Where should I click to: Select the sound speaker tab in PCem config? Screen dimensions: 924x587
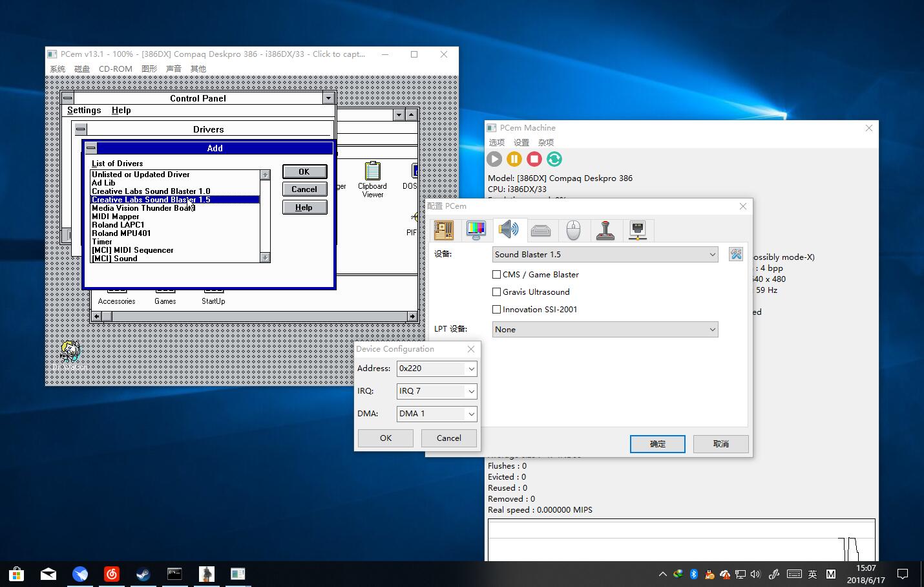(x=509, y=229)
